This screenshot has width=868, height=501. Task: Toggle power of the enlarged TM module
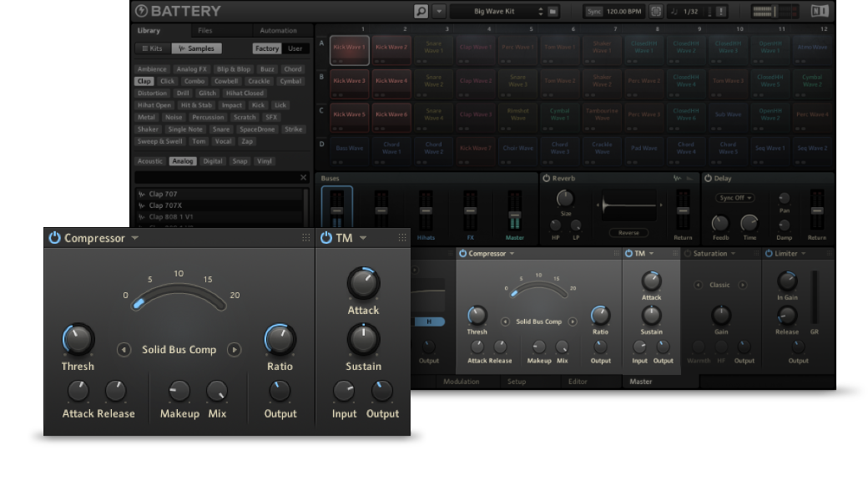click(x=326, y=237)
